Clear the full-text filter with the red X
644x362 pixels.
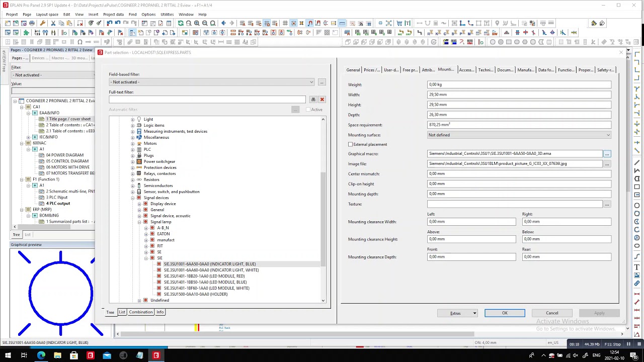[x=322, y=100]
